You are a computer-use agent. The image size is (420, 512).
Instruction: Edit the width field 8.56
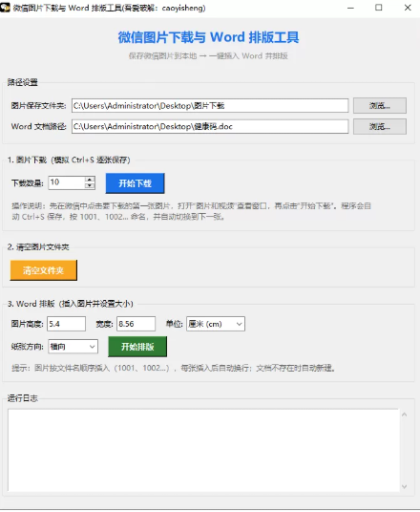(x=136, y=324)
